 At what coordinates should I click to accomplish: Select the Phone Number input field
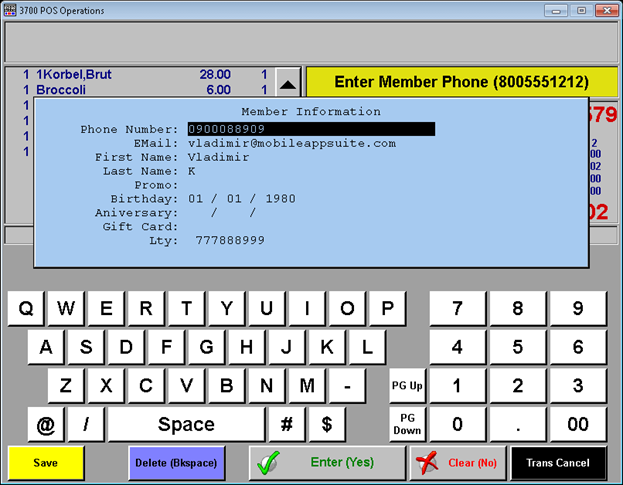point(311,129)
